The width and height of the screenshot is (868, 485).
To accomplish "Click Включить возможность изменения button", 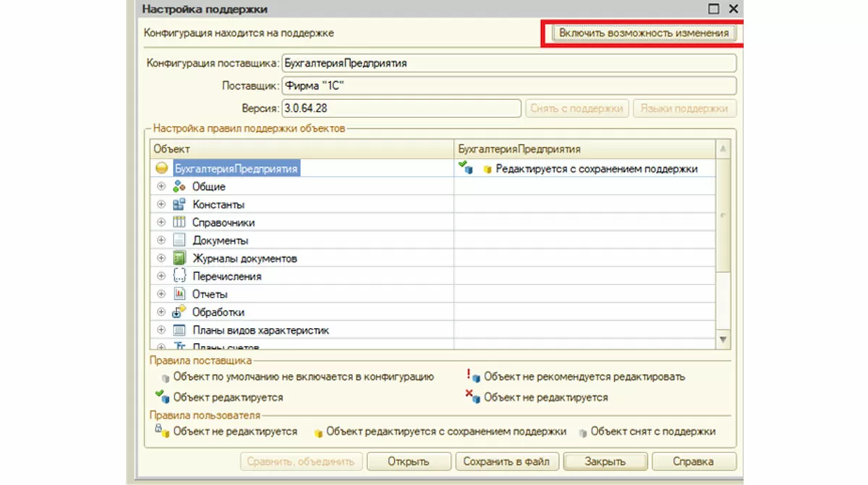I will (644, 33).
